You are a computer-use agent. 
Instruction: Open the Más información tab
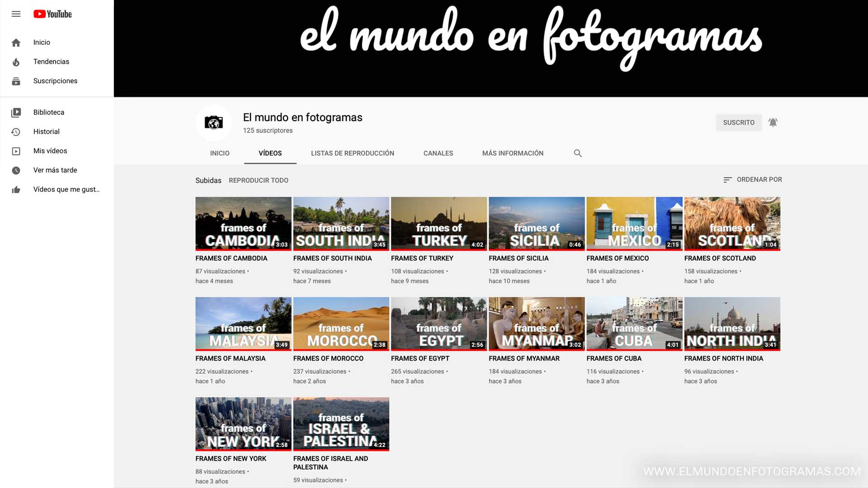(x=513, y=153)
